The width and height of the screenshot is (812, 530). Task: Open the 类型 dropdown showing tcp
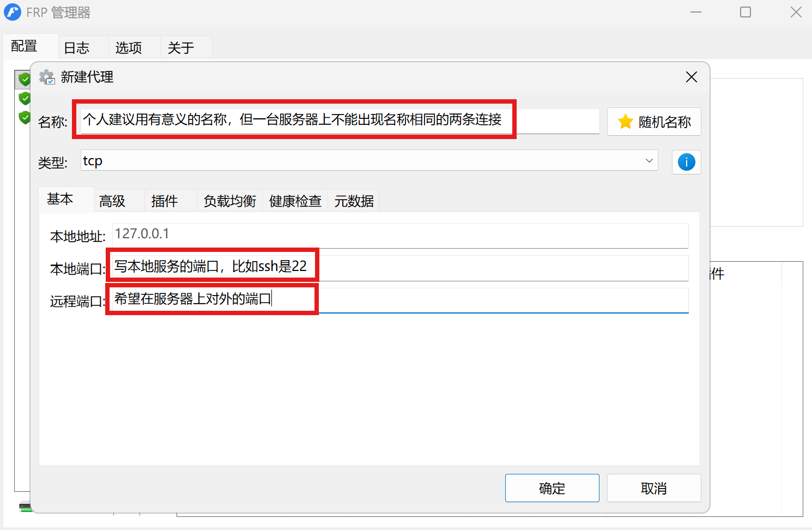369,161
